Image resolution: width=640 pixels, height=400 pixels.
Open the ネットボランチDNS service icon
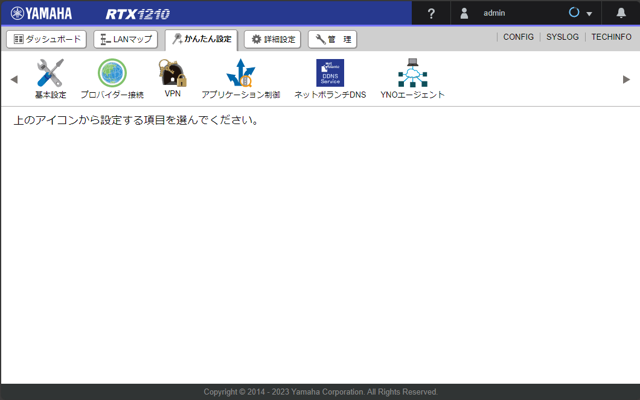pos(330,73)
